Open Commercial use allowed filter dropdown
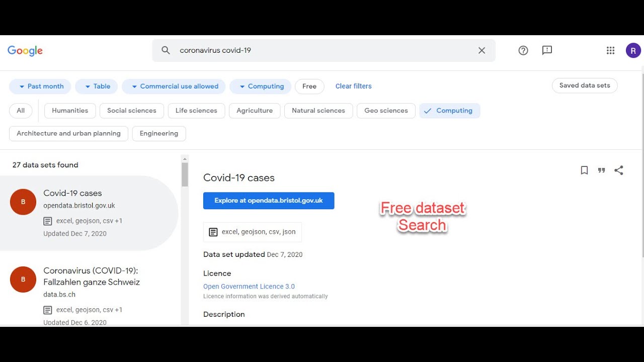The image size is (644, 362). 174,86
